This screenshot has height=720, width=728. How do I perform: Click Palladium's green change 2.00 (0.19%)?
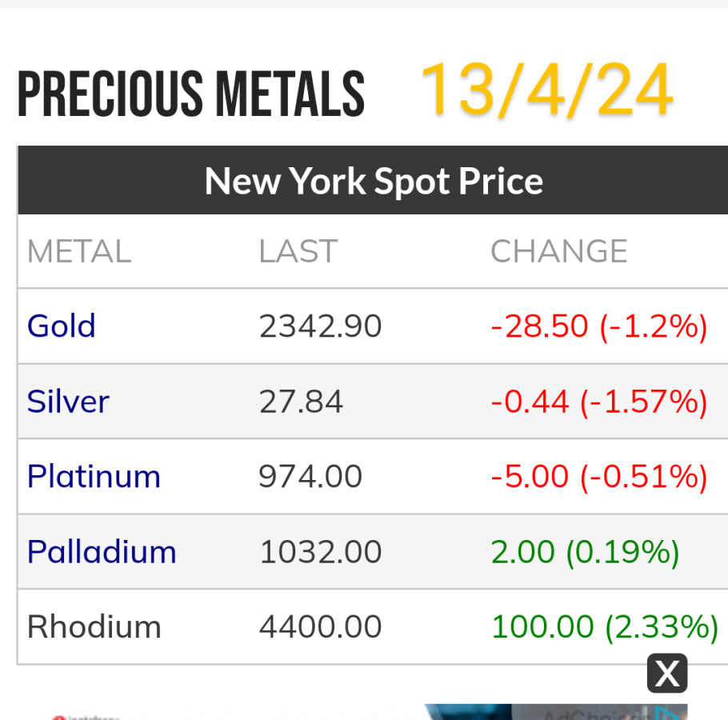pyautogui.click(x=585, y=552)
